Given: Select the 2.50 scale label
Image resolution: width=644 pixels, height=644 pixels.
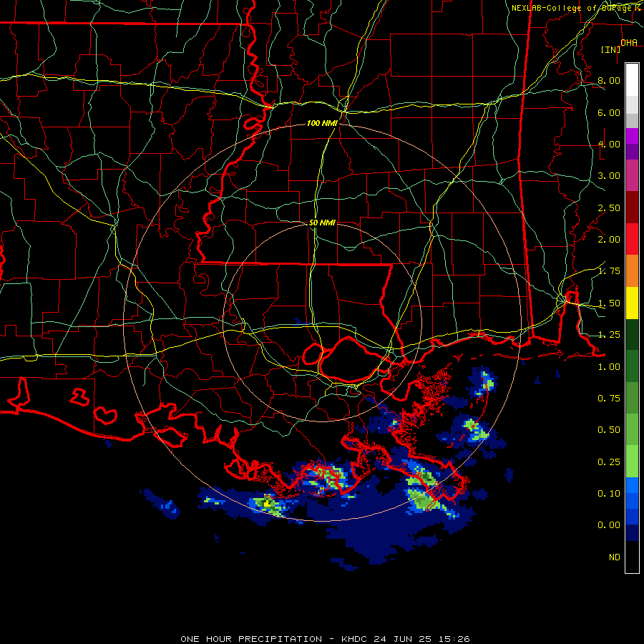Looking at the screenshot, I should point(609,208).
